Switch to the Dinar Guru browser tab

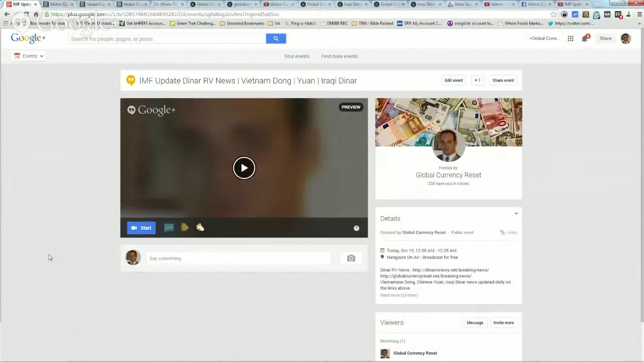coord(462,4)
